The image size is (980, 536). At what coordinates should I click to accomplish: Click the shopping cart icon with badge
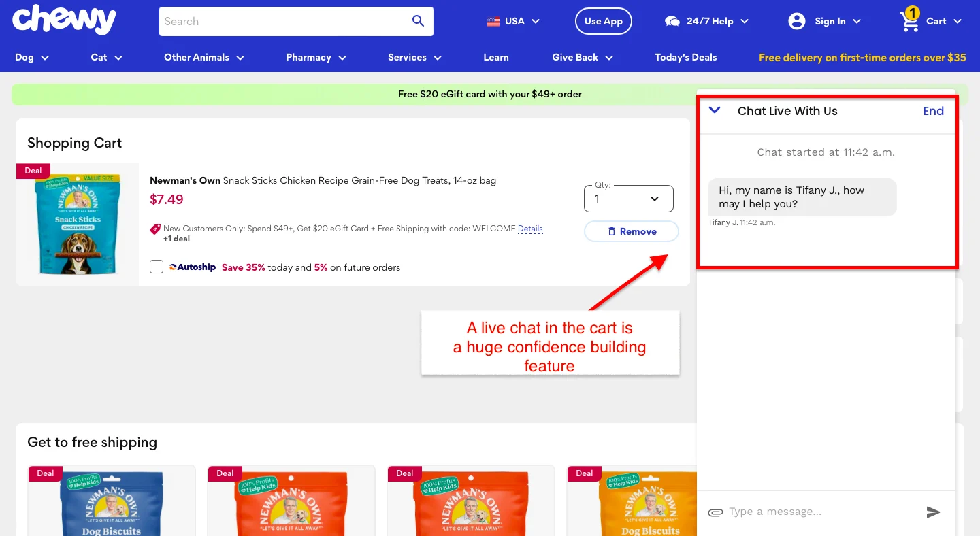(x=910, y=20)
